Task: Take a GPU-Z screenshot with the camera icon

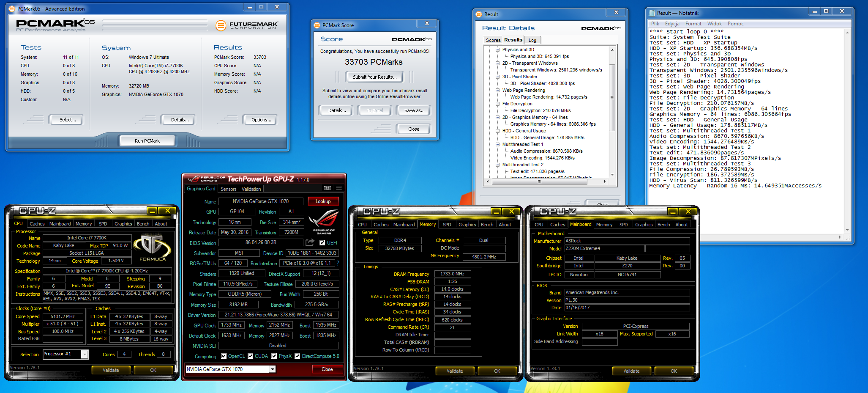Action: pos(327,188)
